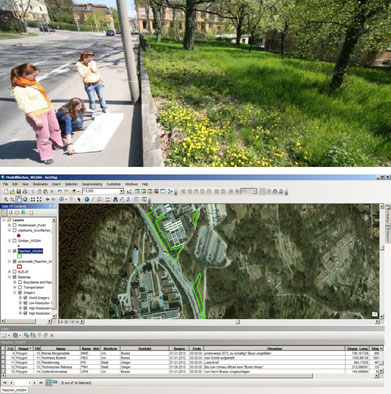This screenshot has height=394, width=391.
Task: Click the Fixed Zoom In icon
Action: (x=33, y=199)
